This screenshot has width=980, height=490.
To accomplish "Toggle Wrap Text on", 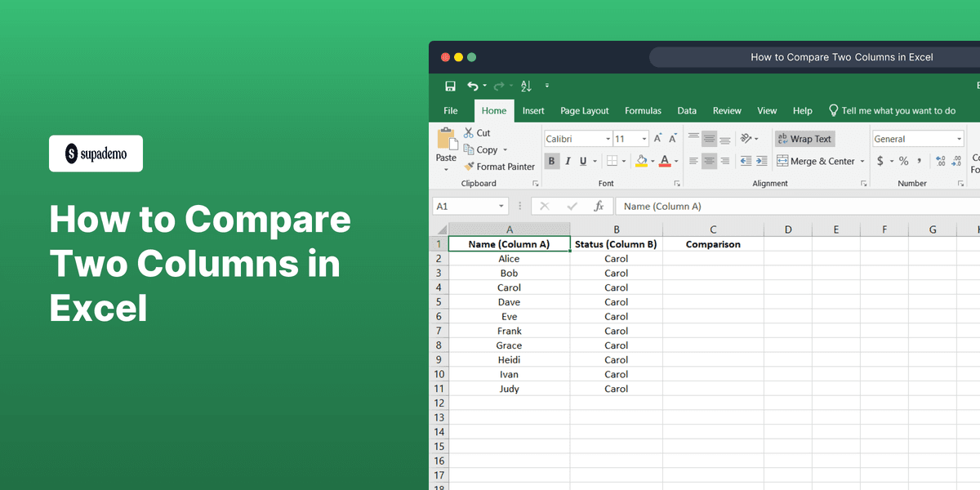I will pos(804,138).
